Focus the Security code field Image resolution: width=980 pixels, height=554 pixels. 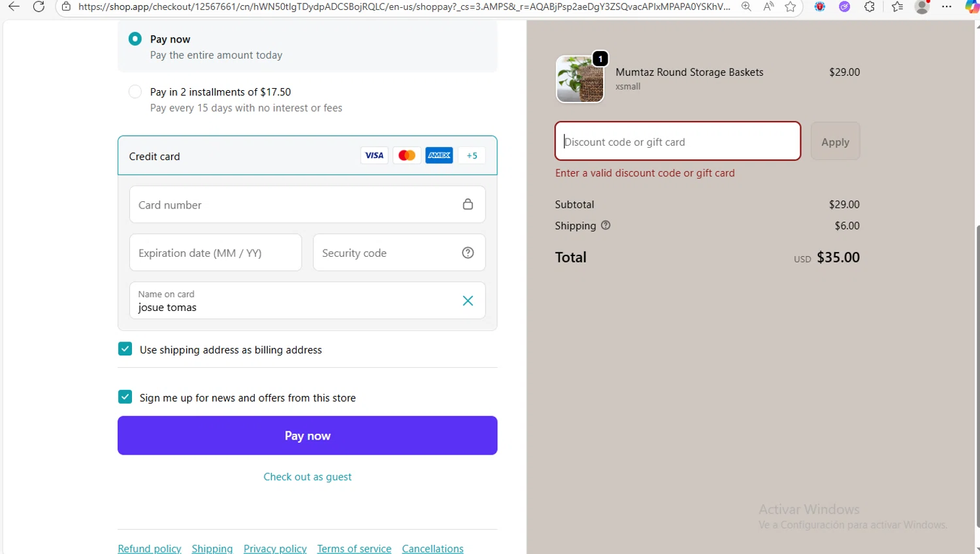pyautogui.click(x=399, y=253)
